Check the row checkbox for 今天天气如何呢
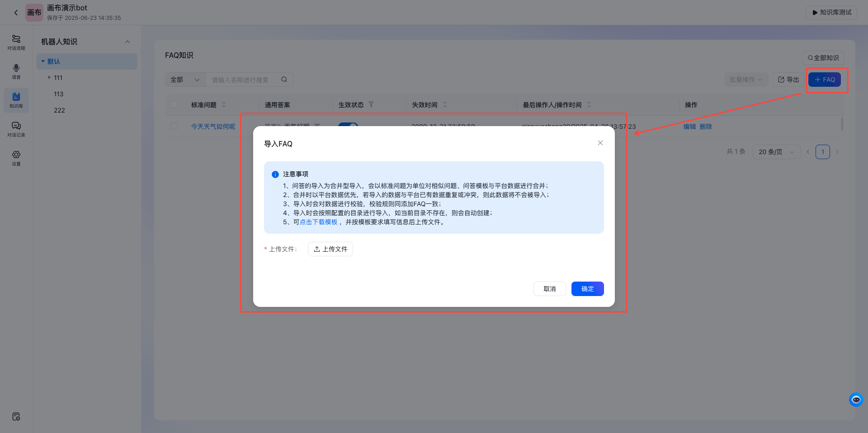Viewport: 868px width, 433px height. (x=174, y=126)
